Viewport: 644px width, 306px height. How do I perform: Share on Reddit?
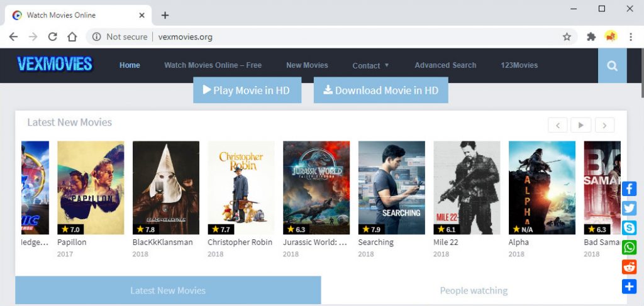(629, 267)
